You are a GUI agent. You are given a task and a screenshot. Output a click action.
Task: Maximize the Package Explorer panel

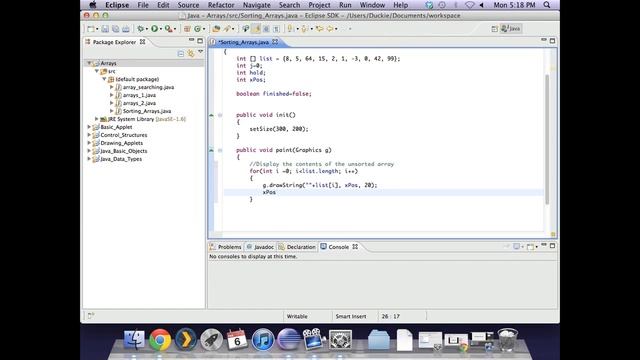coord(200,41)
